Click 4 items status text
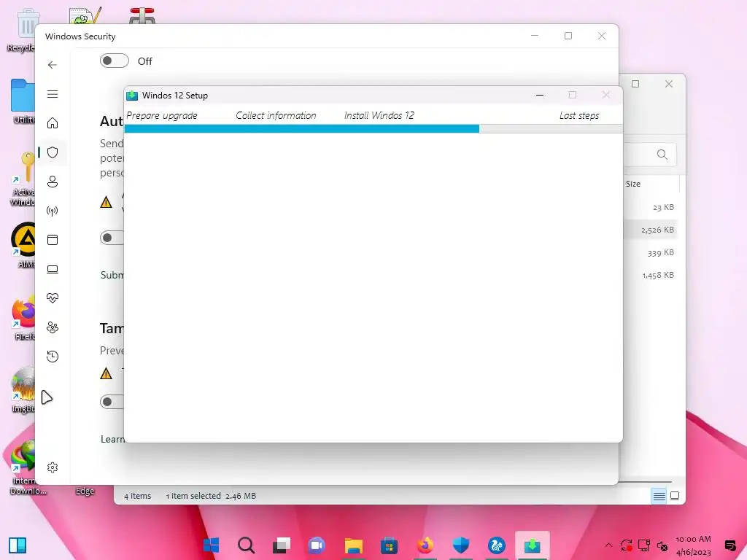 (138, 496)
